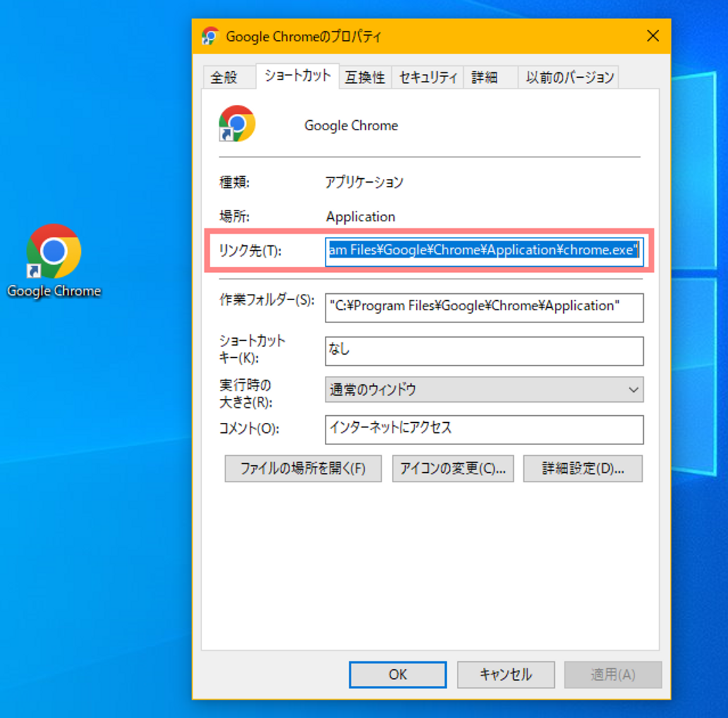
Task: Click the Chrome icon in the title bar
Action: click(210, 36)
